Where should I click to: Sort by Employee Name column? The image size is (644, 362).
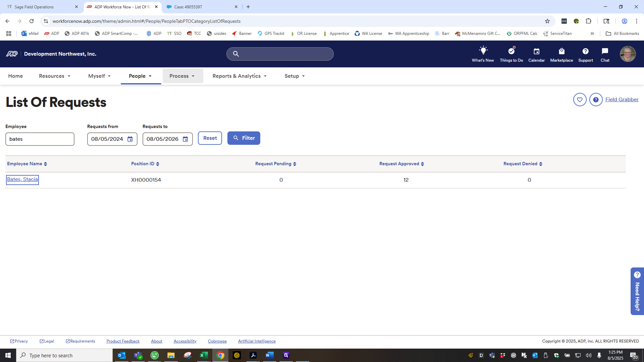coord(27,164)
